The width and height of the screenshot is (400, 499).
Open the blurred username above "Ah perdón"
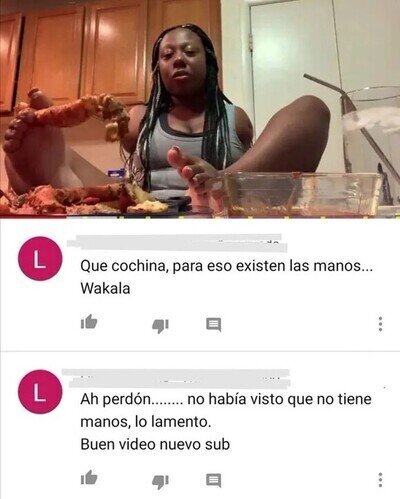pos(176,378)
